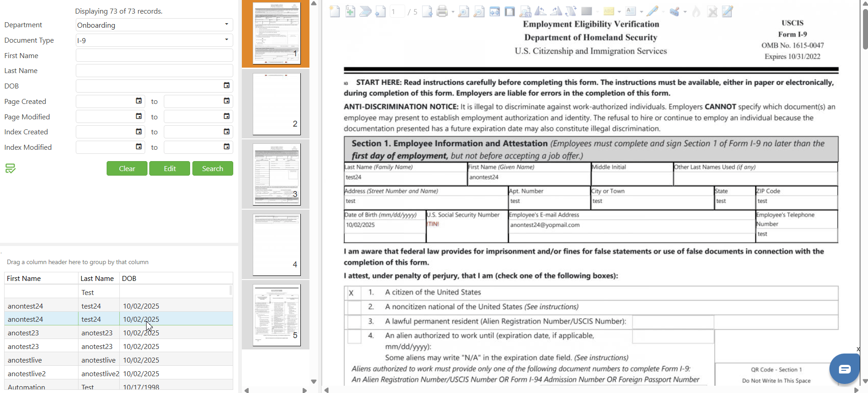Screen dimensions: 868x393
Task: Click the Edit button
Action: click(170, 168)
